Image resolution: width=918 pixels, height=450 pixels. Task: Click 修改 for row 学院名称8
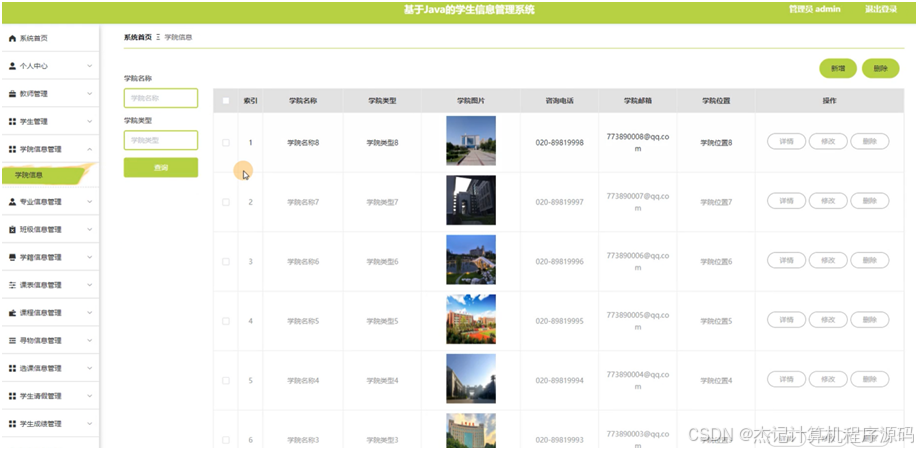828,142
